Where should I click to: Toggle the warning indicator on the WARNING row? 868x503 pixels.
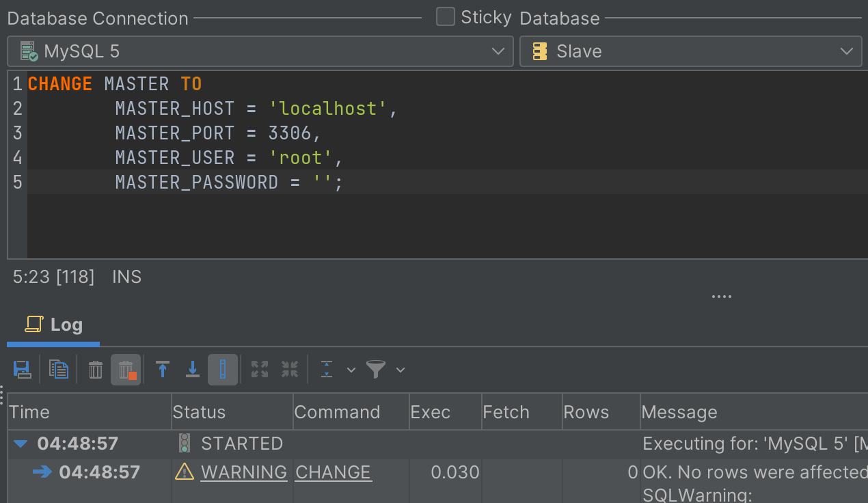point(185,472)
